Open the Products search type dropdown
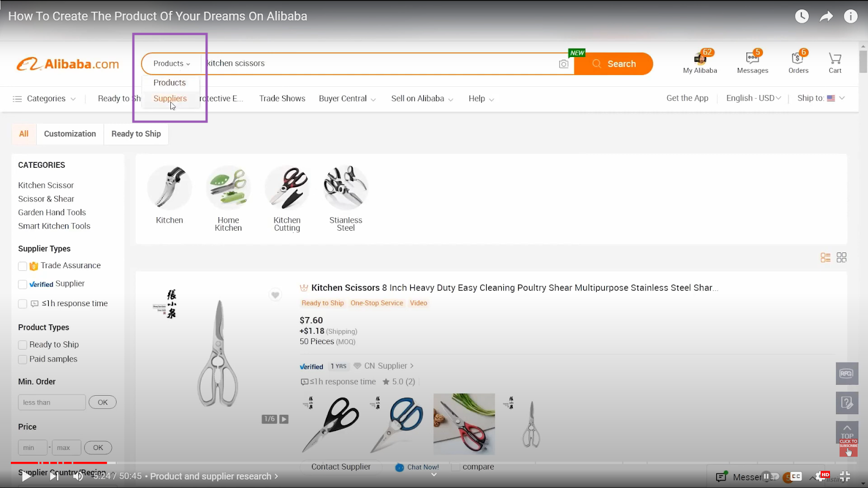This screenshot has height=488, width=868. pos(171,64)
